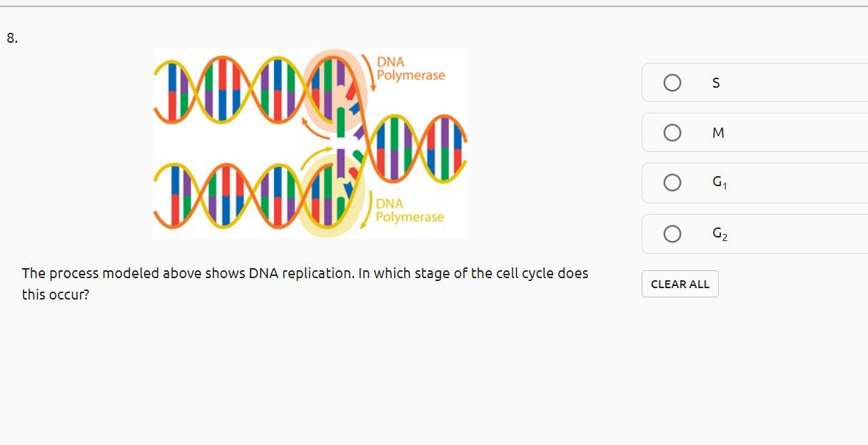The height and width of the screenshot is (445, 868).
Task: Click the S answer label text
Action: (716, 83)
